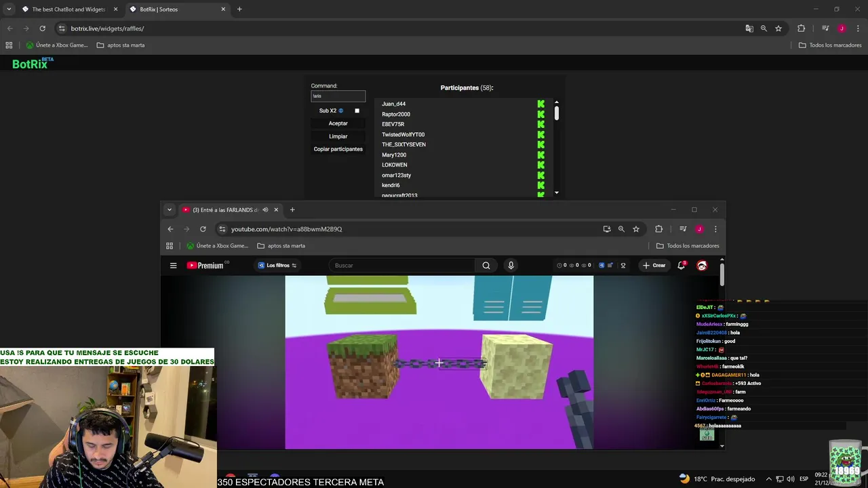This screenshot has height=488, width=868.
Task: Open 'Todos los marcadores' in YouTube window
Action: [x=688, y=246]
